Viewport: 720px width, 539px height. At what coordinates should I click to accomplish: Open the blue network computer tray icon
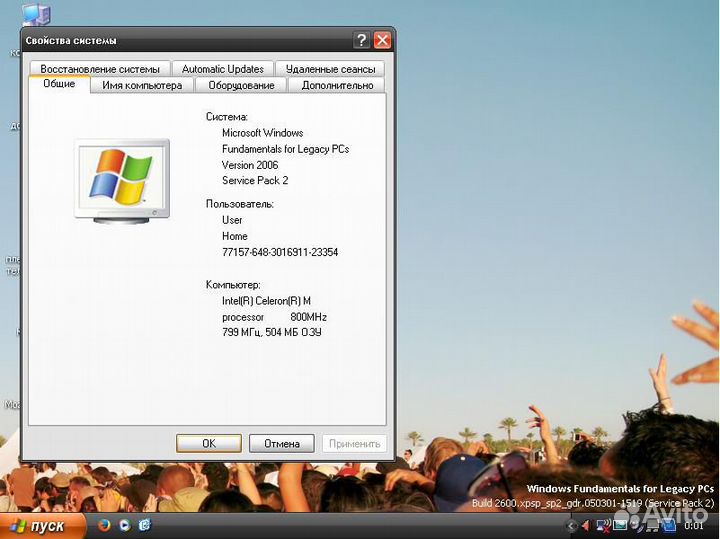[669, 525]
